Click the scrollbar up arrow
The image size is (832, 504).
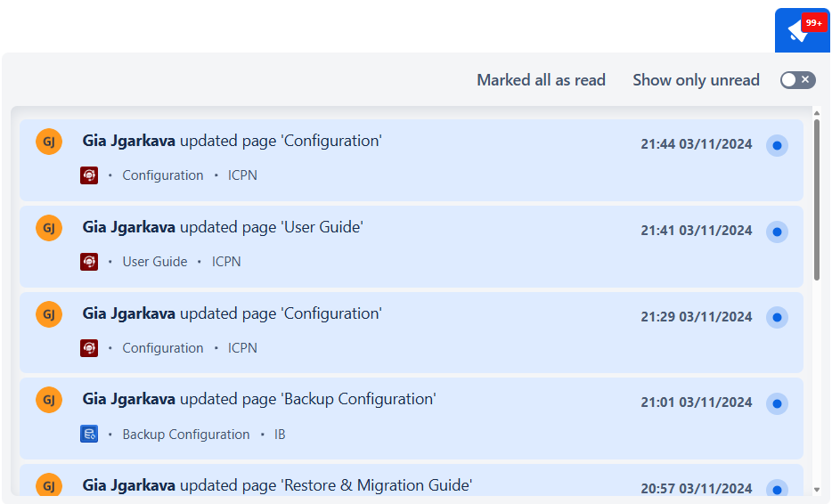click(x=817, y=113)
